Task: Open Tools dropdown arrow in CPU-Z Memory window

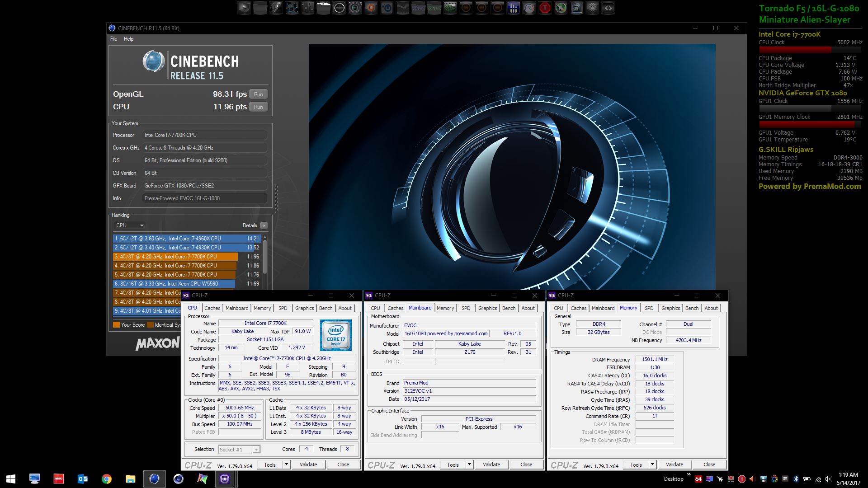Action: (652, 465)
